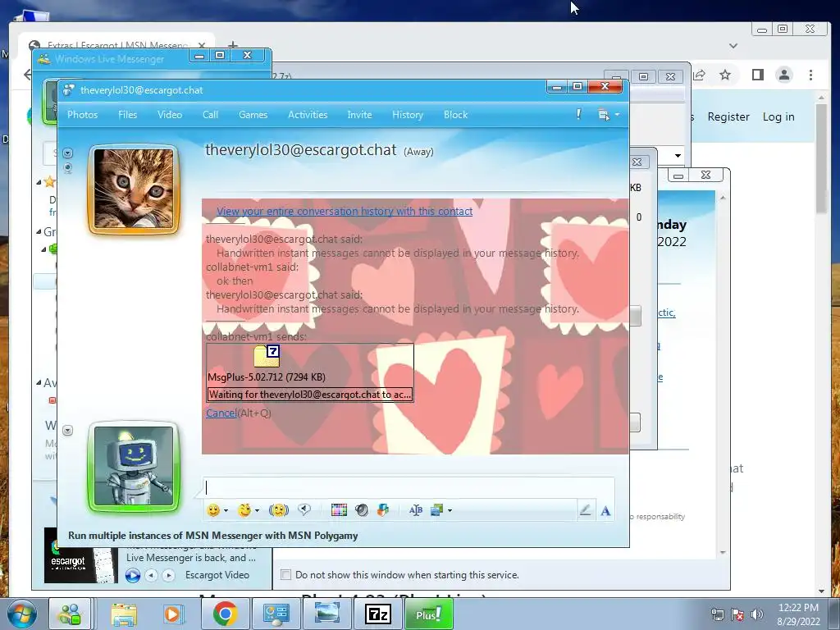Viewport: 840px width, 630px height.
Task: Click the Chrome share page icon
Action: coord(699,75)
